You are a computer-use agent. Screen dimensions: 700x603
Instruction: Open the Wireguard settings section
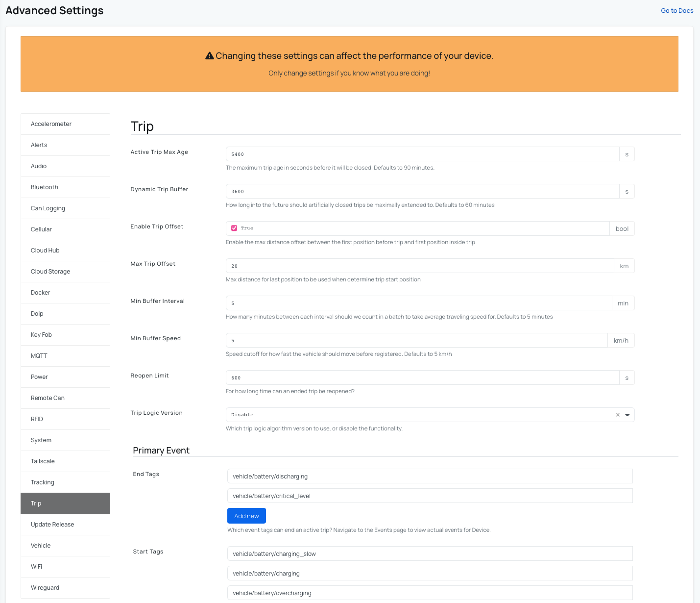(65, 588)
